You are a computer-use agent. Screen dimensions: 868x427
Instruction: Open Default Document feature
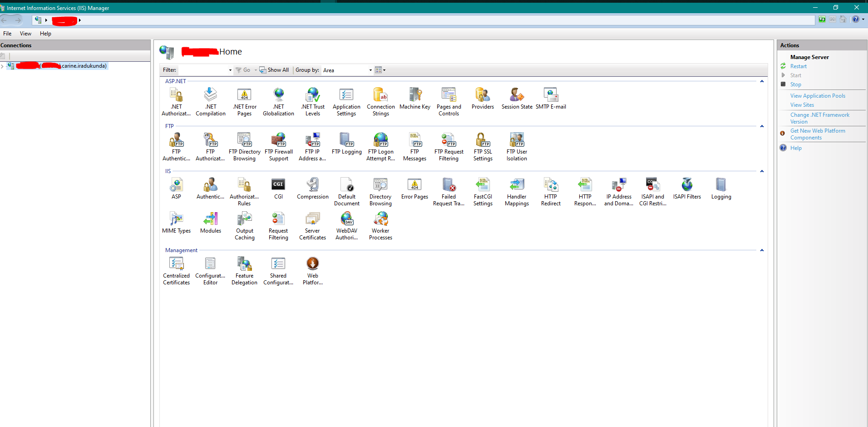(x=347, y=192)
